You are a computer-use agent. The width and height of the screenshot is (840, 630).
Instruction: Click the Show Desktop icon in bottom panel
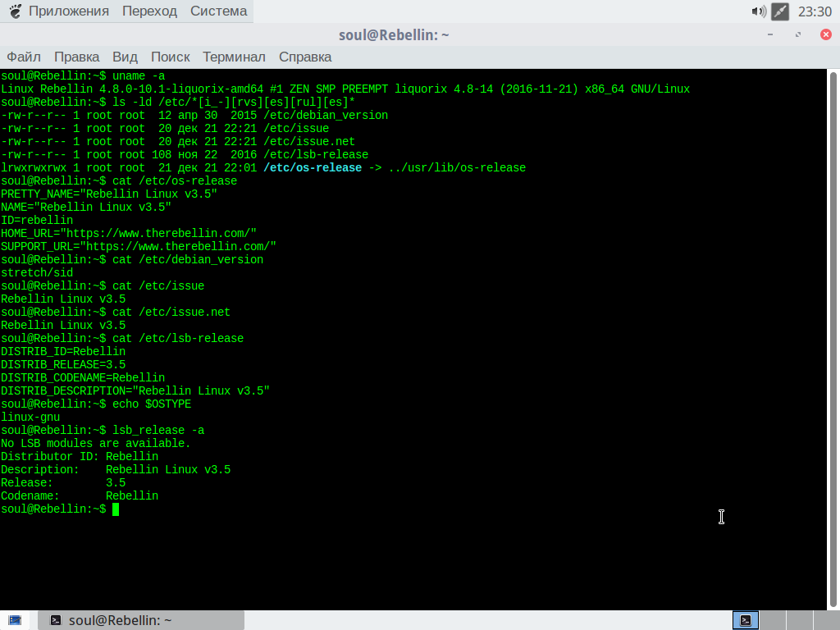(15, 620)
